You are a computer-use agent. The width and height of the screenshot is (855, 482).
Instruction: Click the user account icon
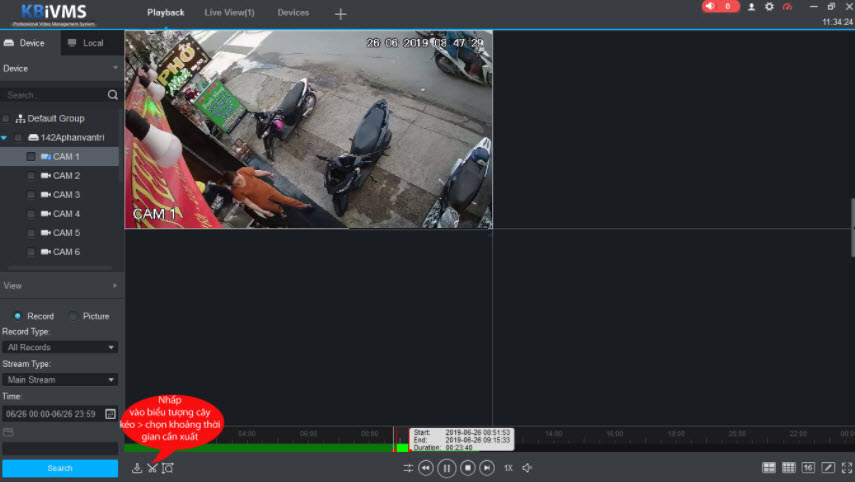[x=752, y=7]
